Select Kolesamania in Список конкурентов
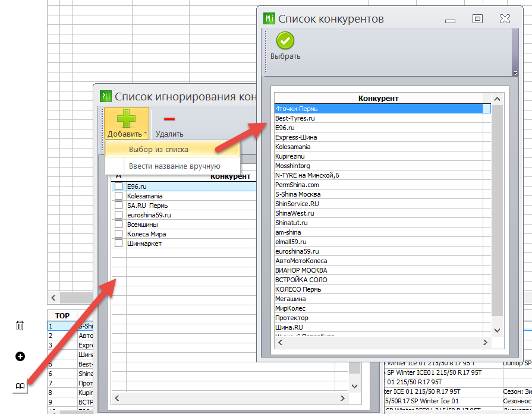 tap(382, 147)
